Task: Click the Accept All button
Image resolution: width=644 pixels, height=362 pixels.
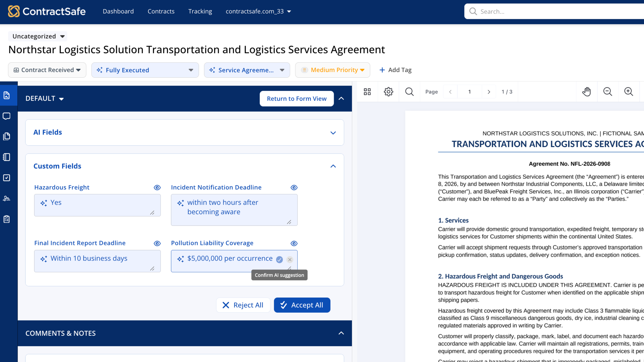Action: coord(302,305)
